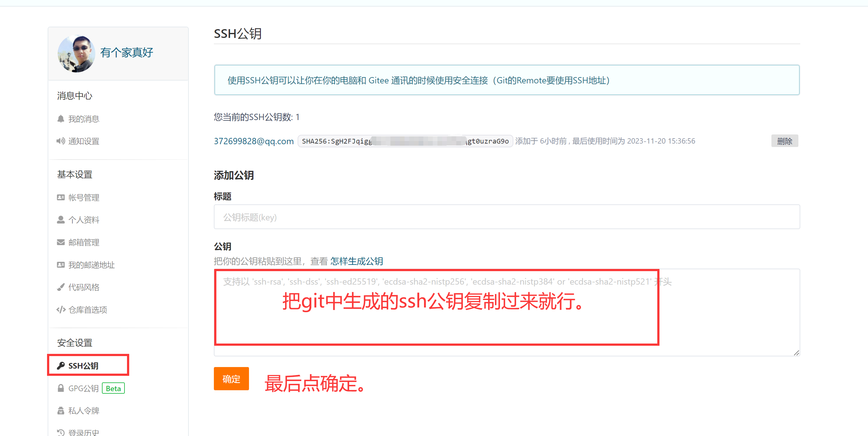Screen dimensions: 868x436
Task: Open 帐号管理 via its card icon
Action: (x=61, y=197)
